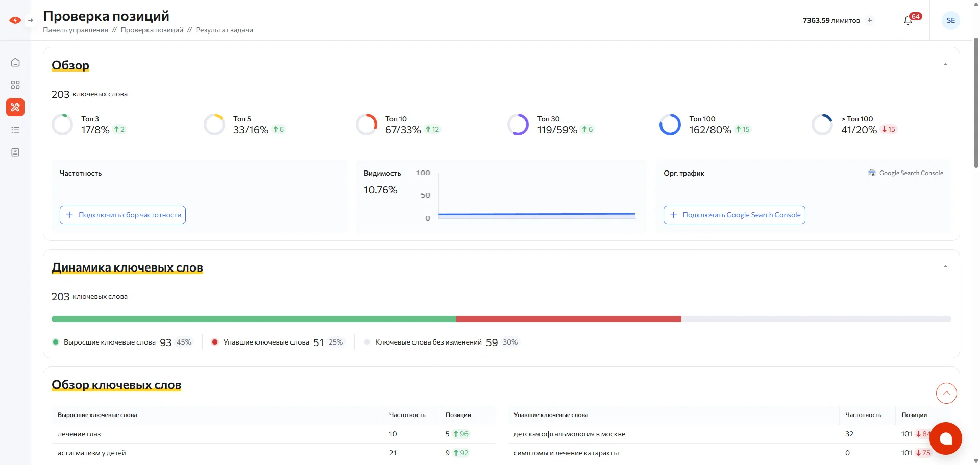The image size is (980, 465).
Task: Toggle Упавшие ключевые слова legend dot
Action: [x=215, y=342]
